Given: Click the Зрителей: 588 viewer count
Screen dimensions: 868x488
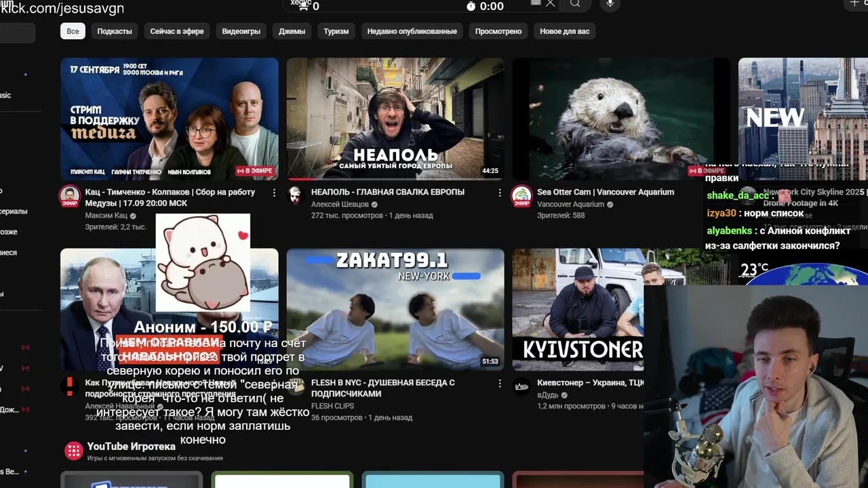Looking at the screenshot, I should click(x=561, y=216).
